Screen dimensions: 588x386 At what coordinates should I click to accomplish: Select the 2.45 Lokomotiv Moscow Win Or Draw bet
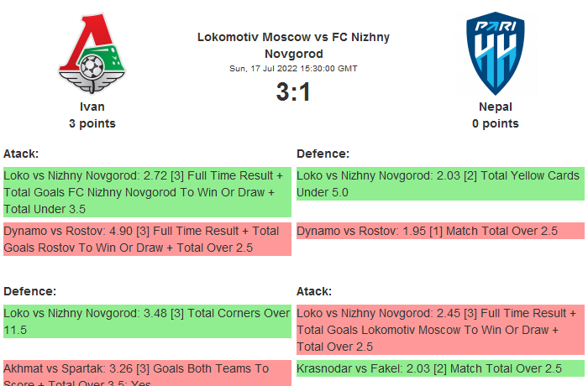(440, 330)
